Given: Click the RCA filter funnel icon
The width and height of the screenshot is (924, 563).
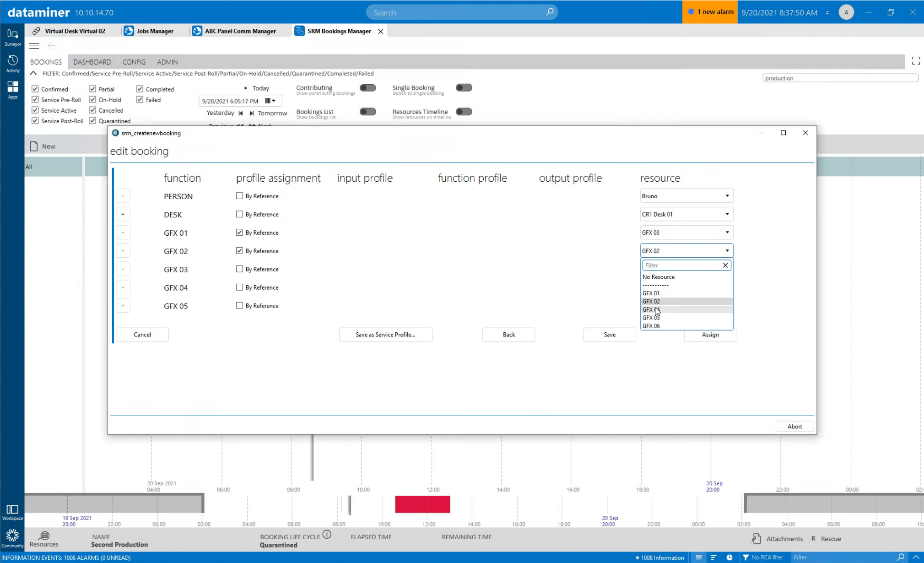Looking at the screenshot, I should [746, 557].
